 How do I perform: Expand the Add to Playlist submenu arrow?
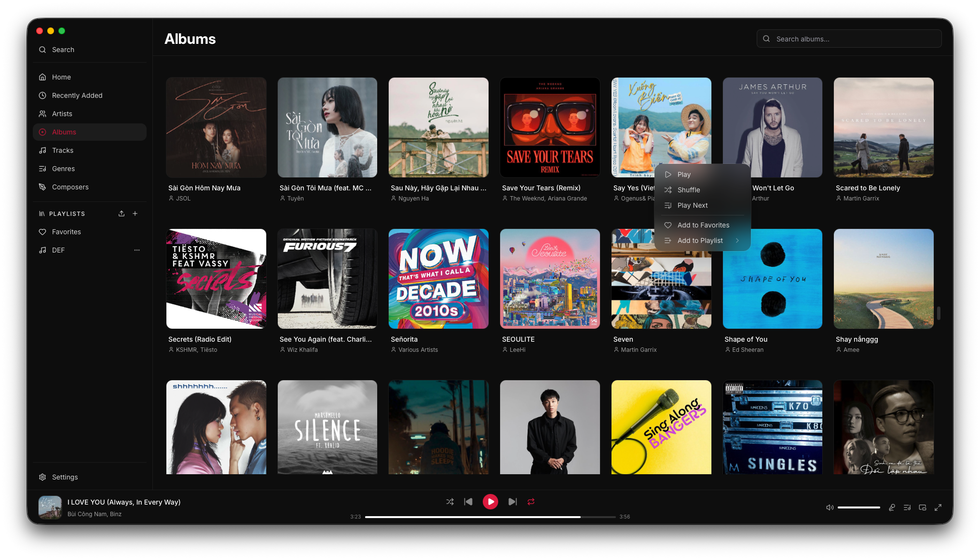[737, 240]
